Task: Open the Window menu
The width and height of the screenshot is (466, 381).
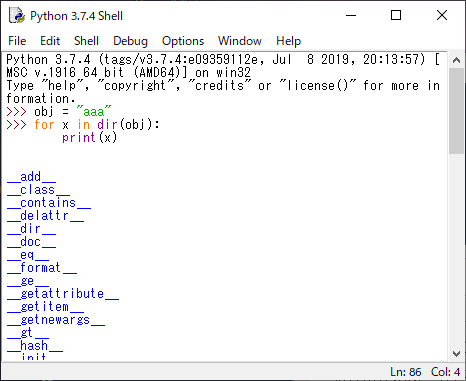Action: click(x=240, y=41)
